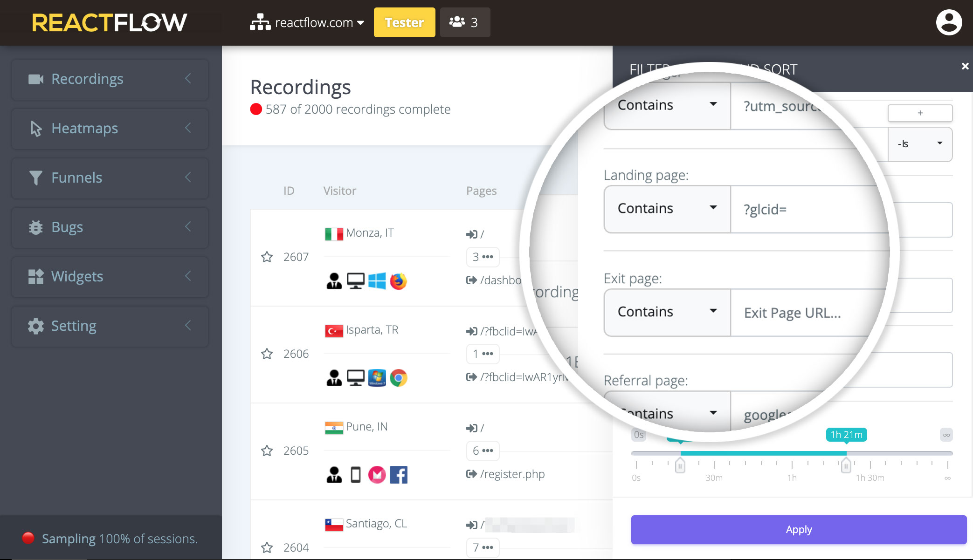
Task: Star recording 2606
Action: pos(267,354)
